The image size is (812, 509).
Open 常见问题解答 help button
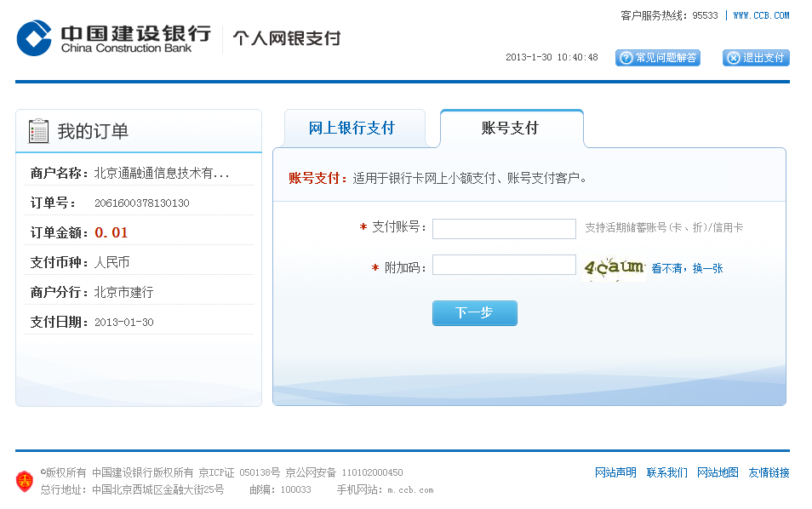pos(658,58)
